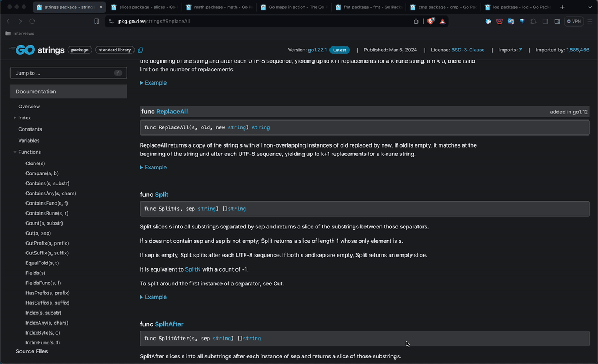Click the address bar URL
This screenshot has width=598, height=364.
coord(154,22)
